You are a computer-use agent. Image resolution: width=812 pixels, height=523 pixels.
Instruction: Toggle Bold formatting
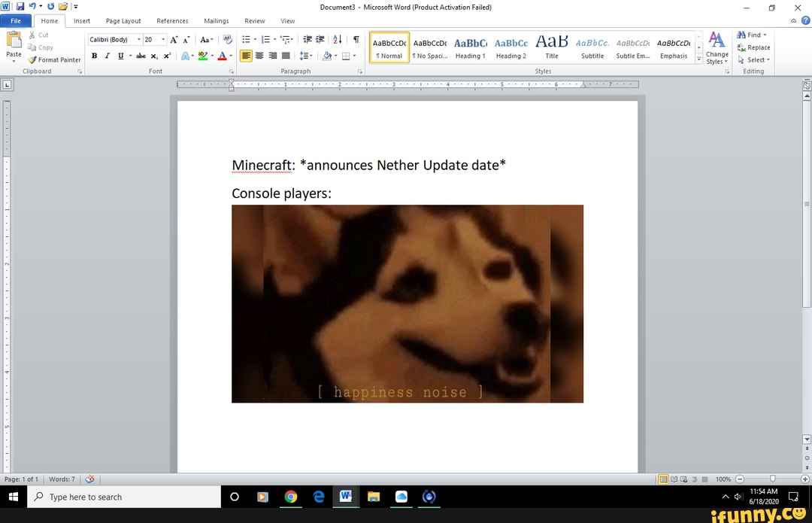coord(94,56)
